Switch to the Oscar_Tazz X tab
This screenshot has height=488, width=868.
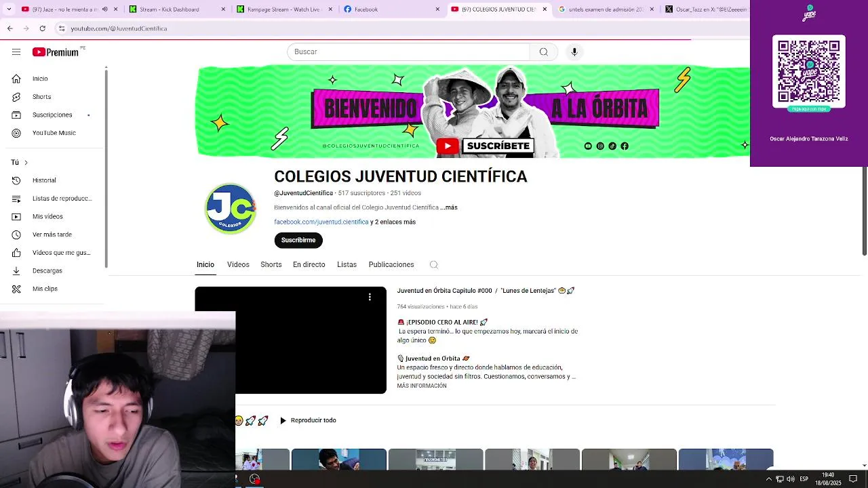705,9
